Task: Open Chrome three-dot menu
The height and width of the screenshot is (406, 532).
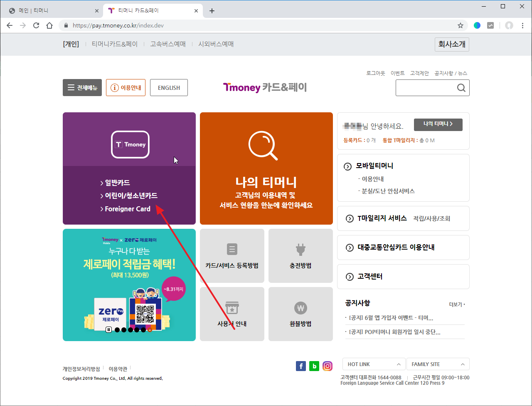Action: [523, 25]
